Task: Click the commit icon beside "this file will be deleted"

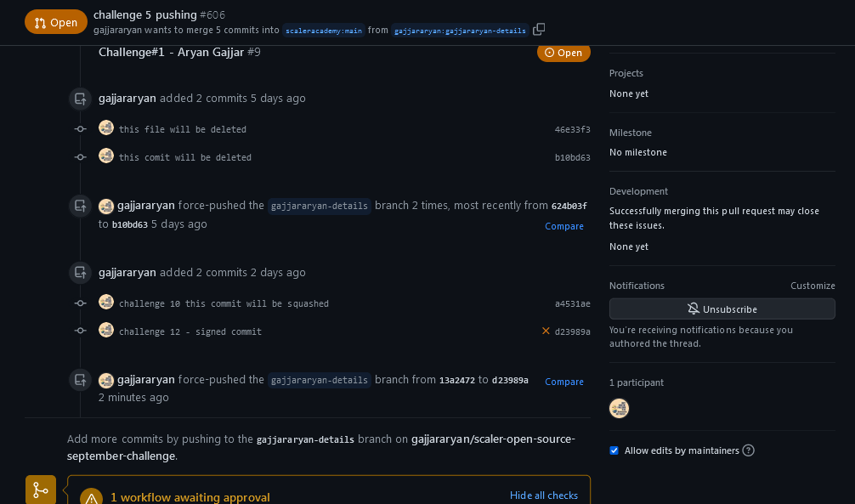Action: (x=80, y=128)
